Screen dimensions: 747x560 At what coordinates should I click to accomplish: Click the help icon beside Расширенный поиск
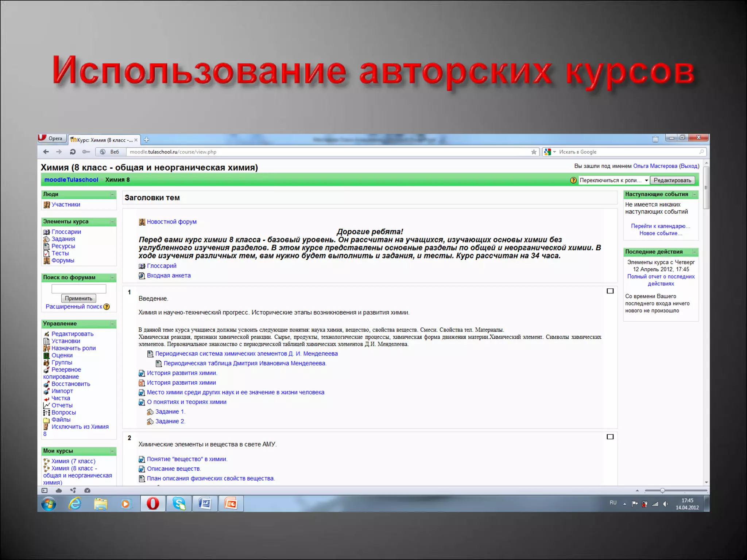tap(107, 307)
